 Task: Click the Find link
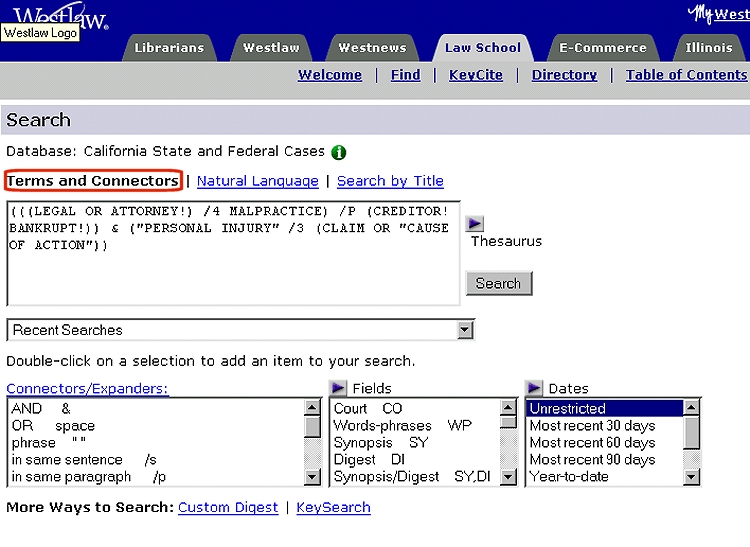point(406,75)
